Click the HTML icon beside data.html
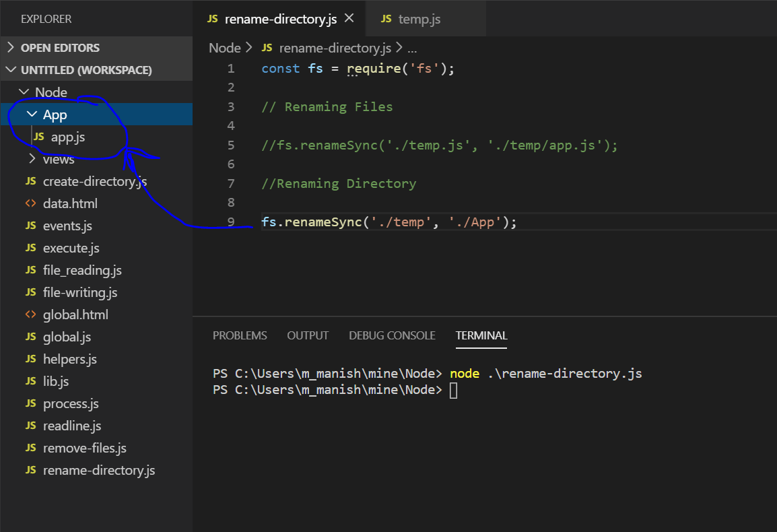Viewport: 777px width, 532px height. tap(31, 203)
